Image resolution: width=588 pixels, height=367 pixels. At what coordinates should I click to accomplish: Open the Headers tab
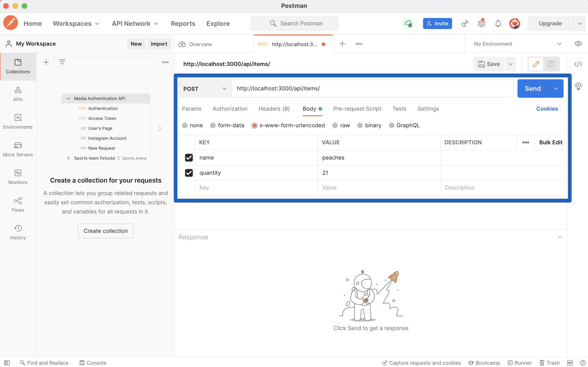coord(274,109)
